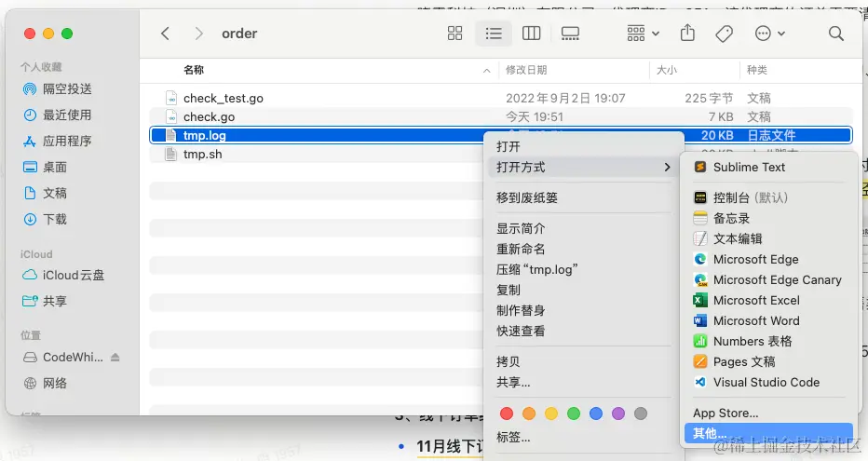Apply the red tag color
The height and width of the screenshot is (461, 868).
507,414
